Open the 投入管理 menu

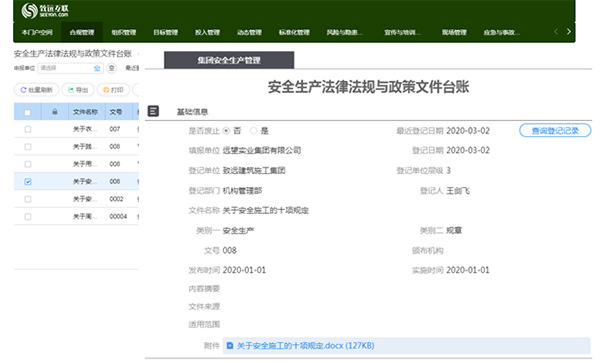(207, 33)
